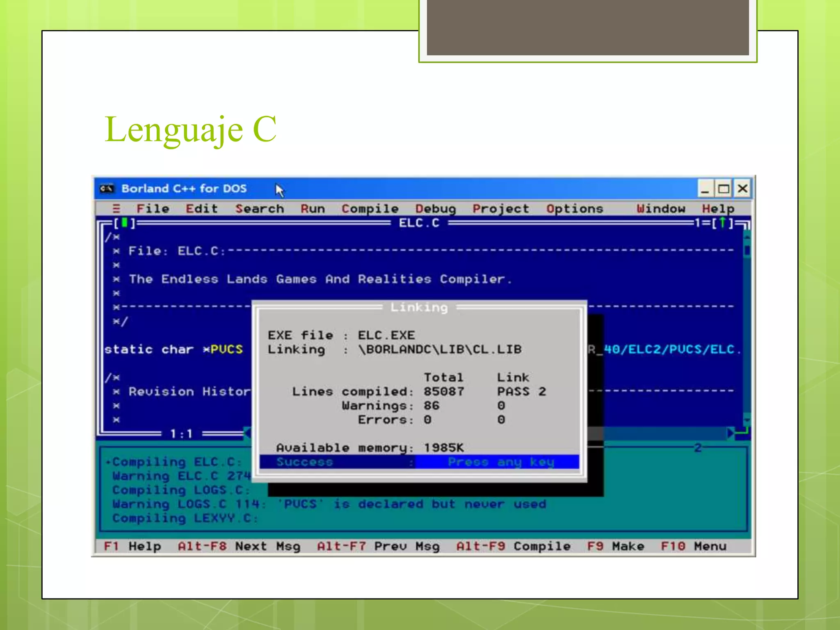
Task: Open the Window menu
Action: [660, 209]
